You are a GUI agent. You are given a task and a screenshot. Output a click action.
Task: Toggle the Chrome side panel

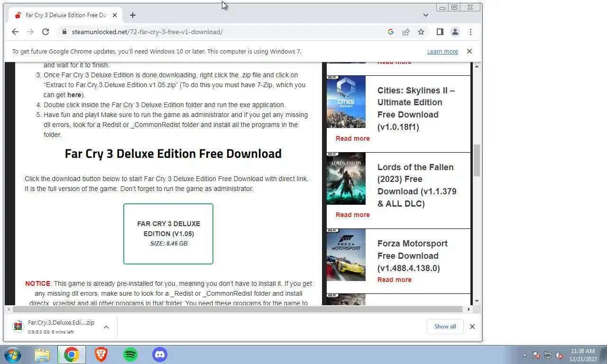pos(440,32)
